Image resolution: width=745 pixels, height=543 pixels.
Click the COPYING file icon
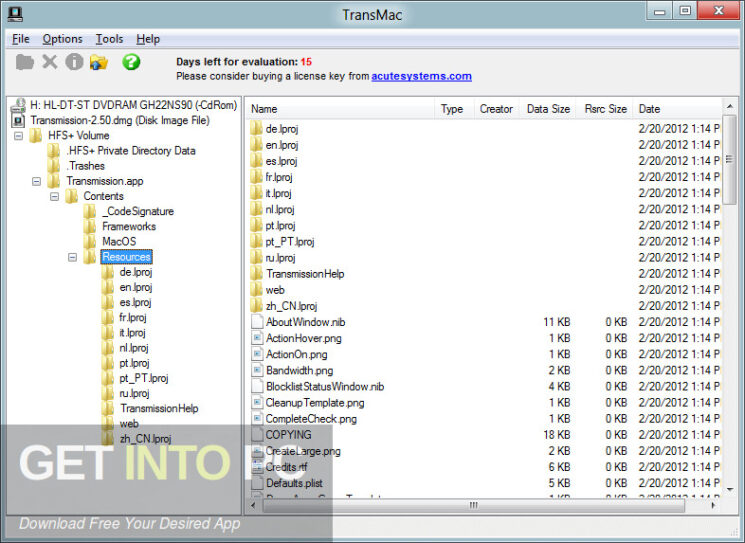point(257,435)
